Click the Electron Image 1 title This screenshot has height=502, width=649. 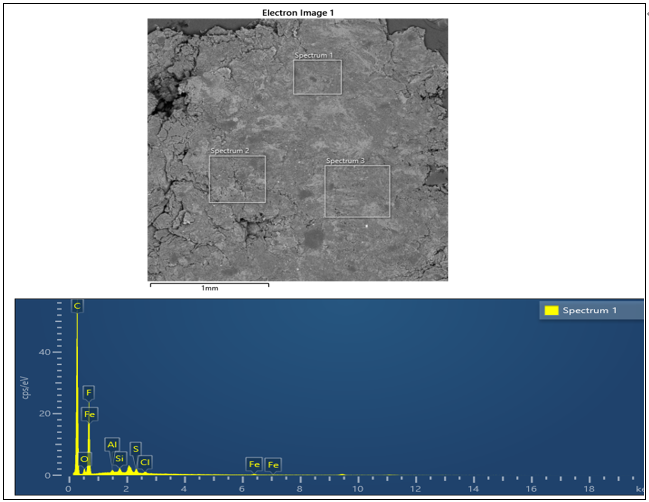click(x=297, y=13)
